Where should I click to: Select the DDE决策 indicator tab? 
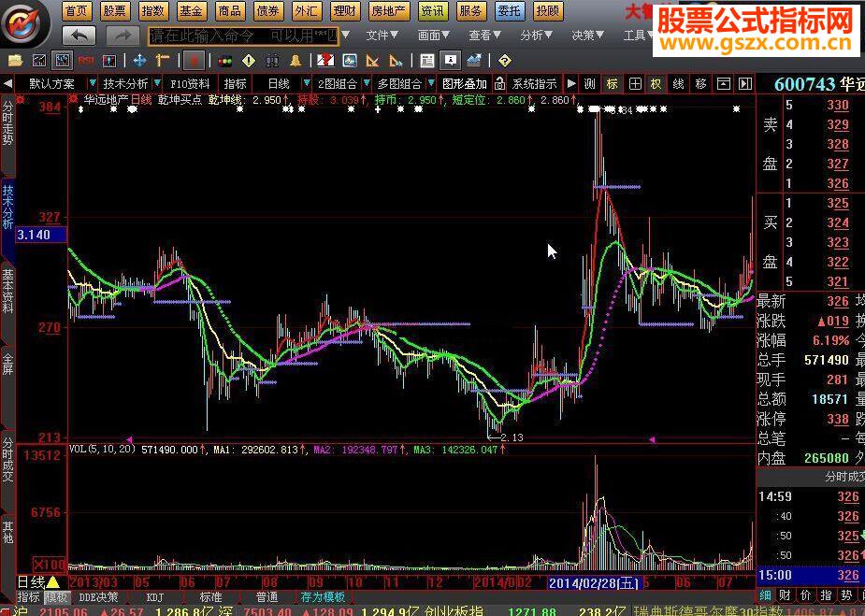click(98, 597)
